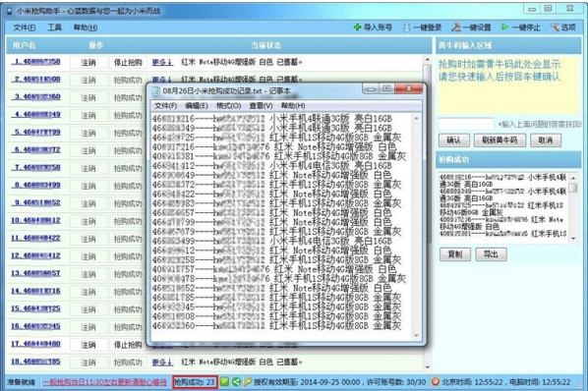588x391 pixels.
Task: Click the Notepad scrollbar up arrow
Action: click(x=416, y=119)
